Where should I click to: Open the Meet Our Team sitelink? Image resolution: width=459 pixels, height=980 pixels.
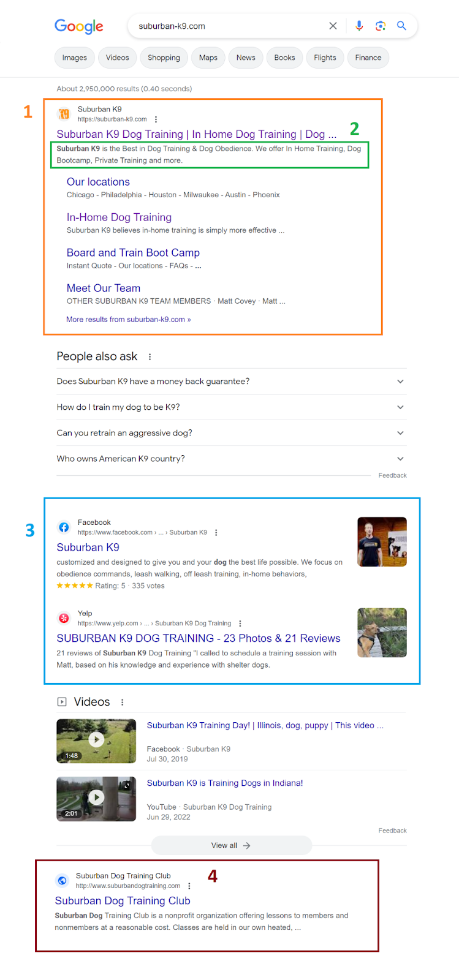pos(104,288)
